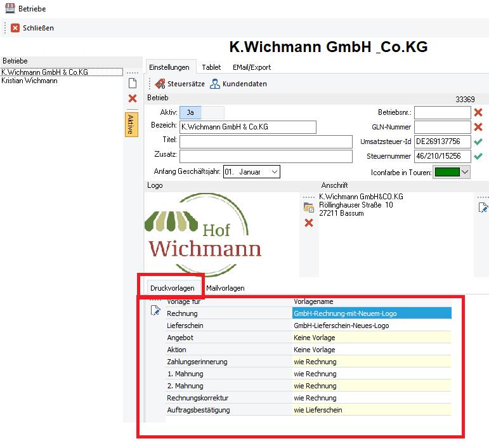Switch to EMail/Export tab
This screenshot has width=489, height=448.
(252, 67)
